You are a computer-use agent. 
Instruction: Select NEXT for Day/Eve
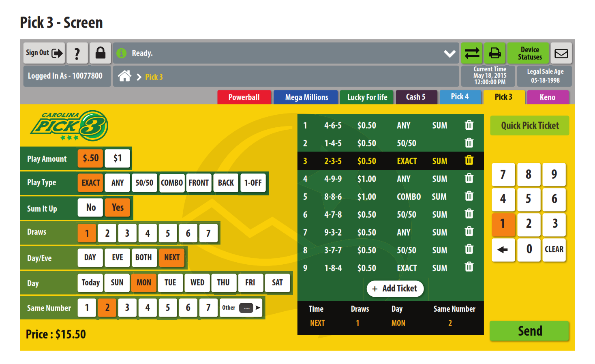172,257
